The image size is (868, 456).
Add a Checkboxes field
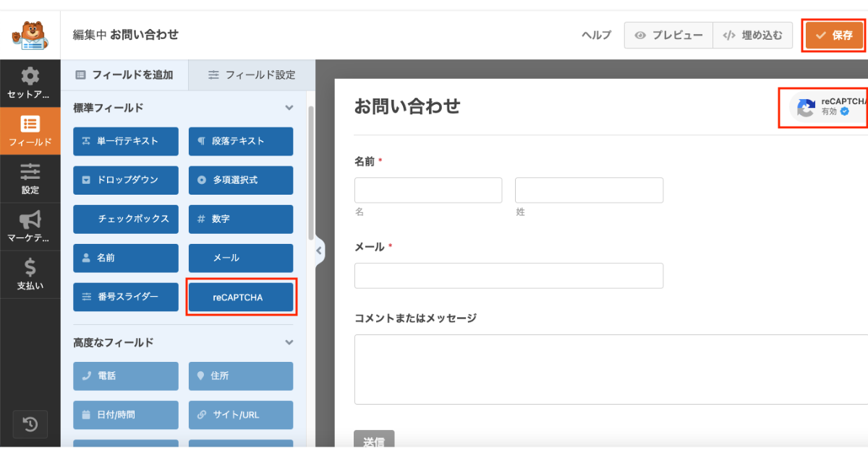coord(126,219)
